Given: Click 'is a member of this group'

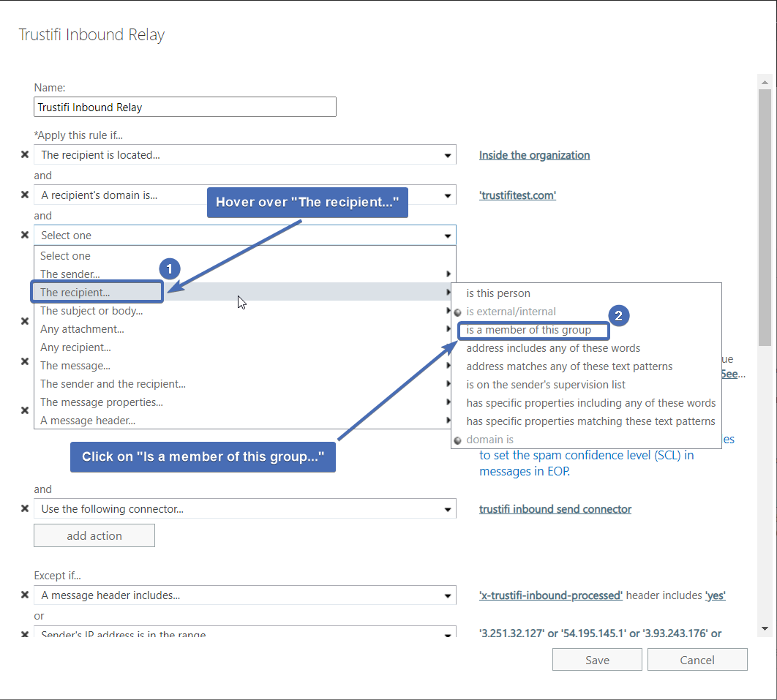Looking at the screenshot, I should tap(586, 330).
